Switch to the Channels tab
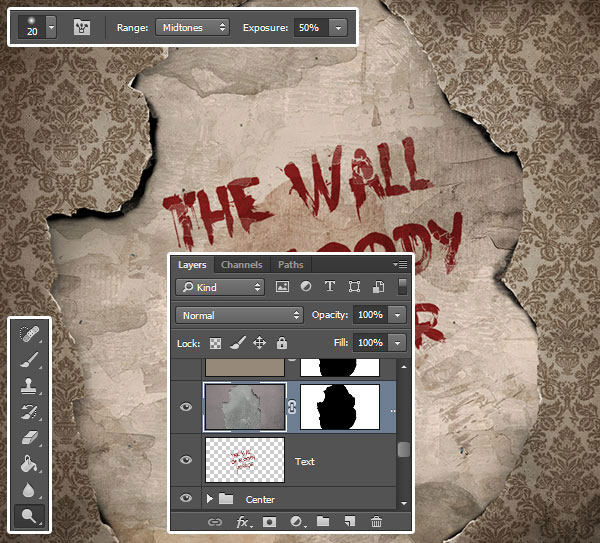600x543 pixels. [x=241, y=265]
